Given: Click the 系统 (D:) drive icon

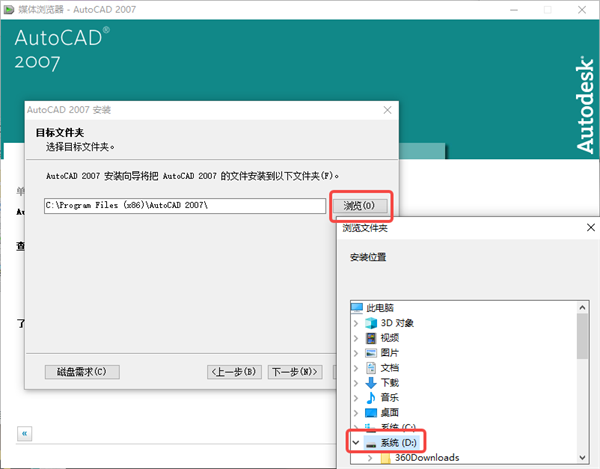Looking at the screenshot, I should [x=371, y=444].
